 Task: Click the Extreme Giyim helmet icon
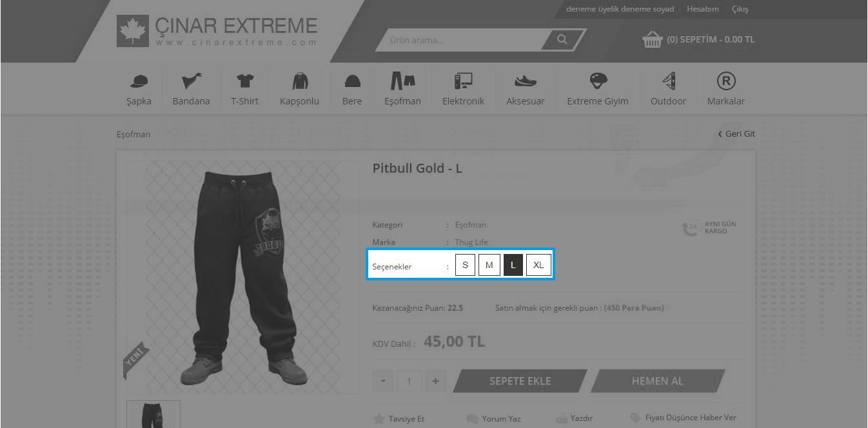click(x=598, y=81)
